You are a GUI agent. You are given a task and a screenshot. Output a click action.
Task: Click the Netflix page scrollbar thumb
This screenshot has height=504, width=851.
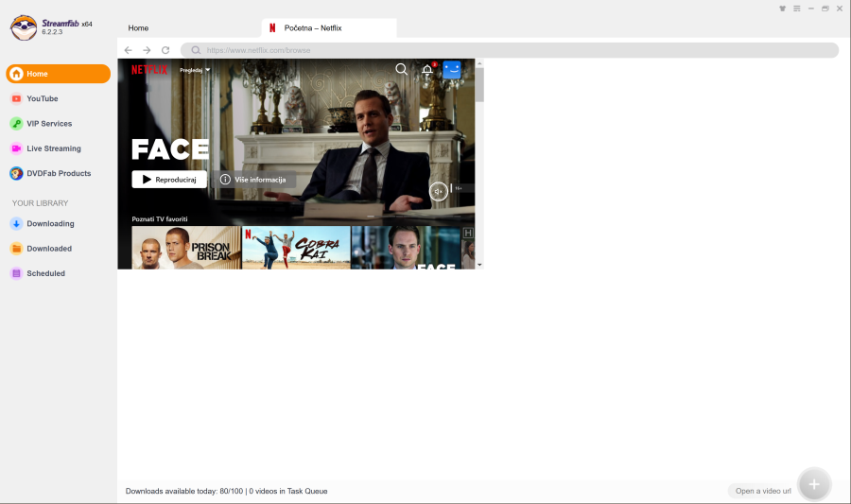pos(479,84)
